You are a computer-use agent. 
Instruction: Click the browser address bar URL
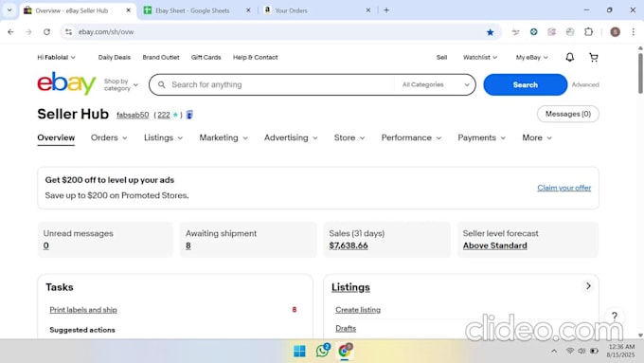[x=106, y=31]
